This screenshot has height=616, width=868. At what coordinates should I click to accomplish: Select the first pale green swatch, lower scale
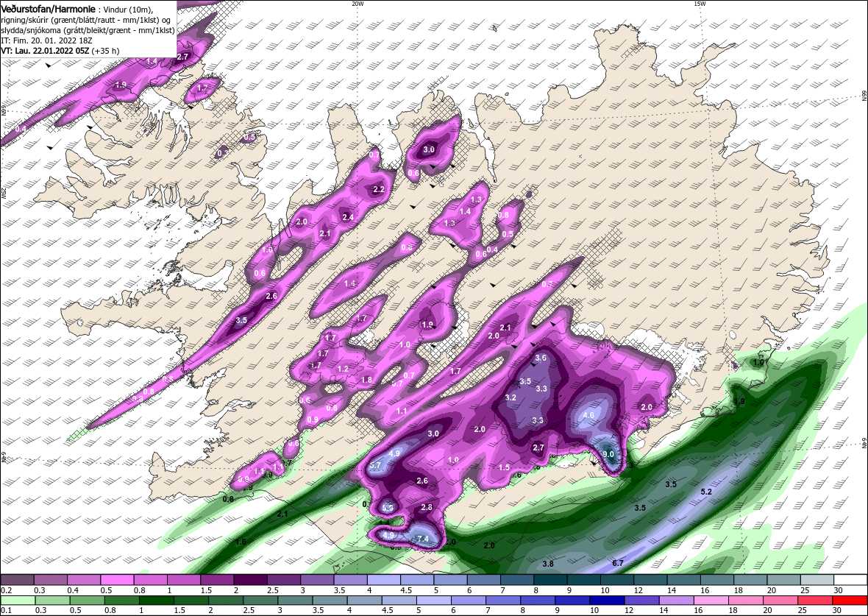[17, 601]
